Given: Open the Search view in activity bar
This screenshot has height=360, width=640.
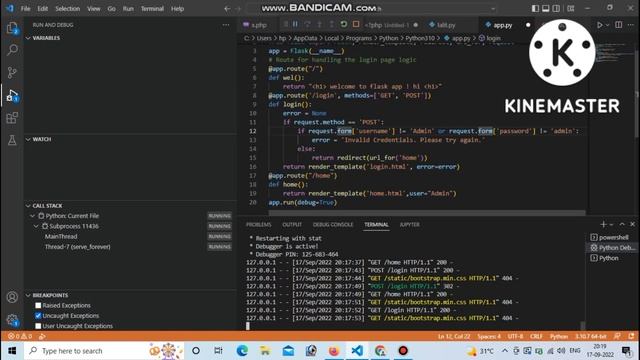Looking at the screenshot, I should click(12, 50).
